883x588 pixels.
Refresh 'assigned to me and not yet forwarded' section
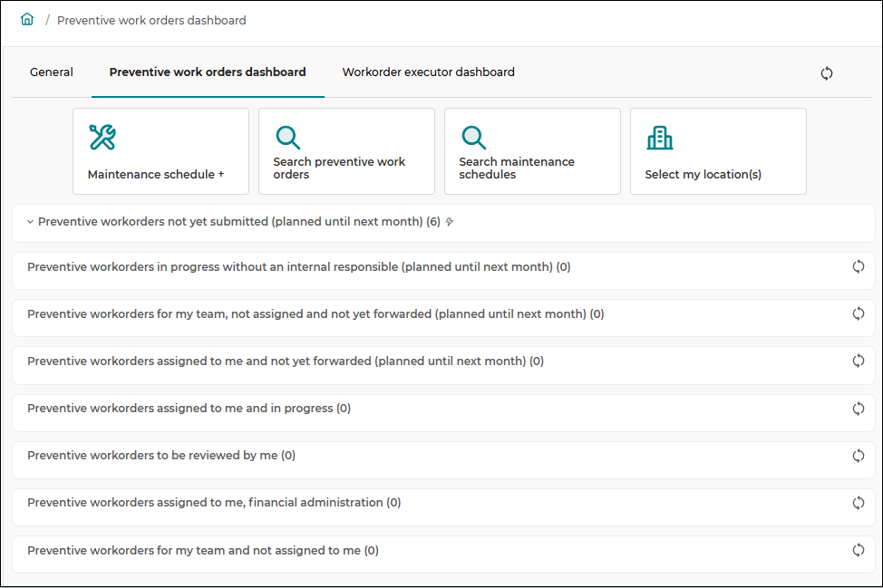click(x=859, y=361)
